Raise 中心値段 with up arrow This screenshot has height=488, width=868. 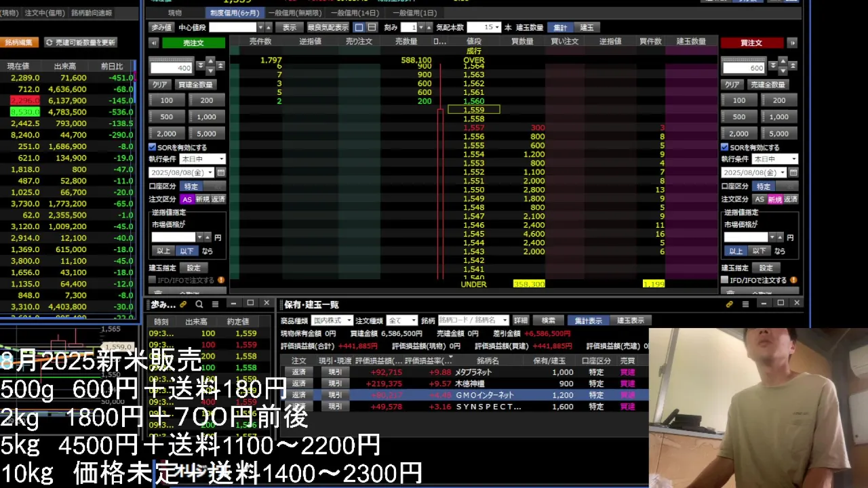269,27
